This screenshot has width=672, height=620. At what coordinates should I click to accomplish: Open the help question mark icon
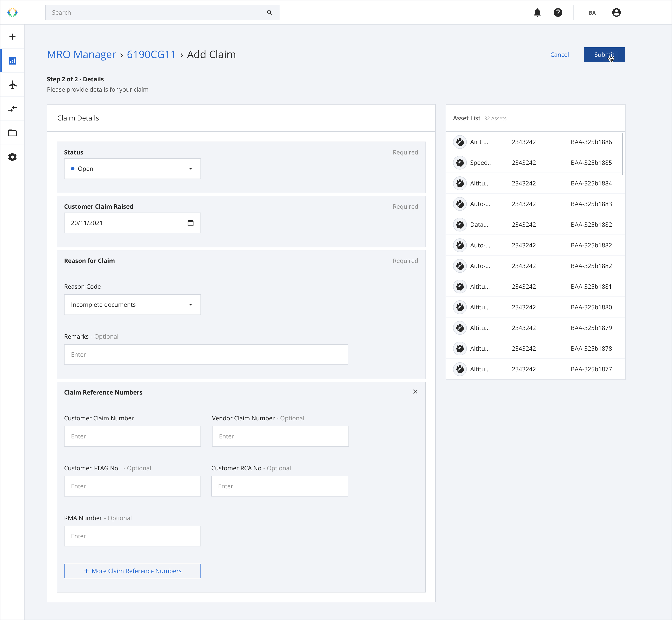pyautogui.click(x=558, y=12)
